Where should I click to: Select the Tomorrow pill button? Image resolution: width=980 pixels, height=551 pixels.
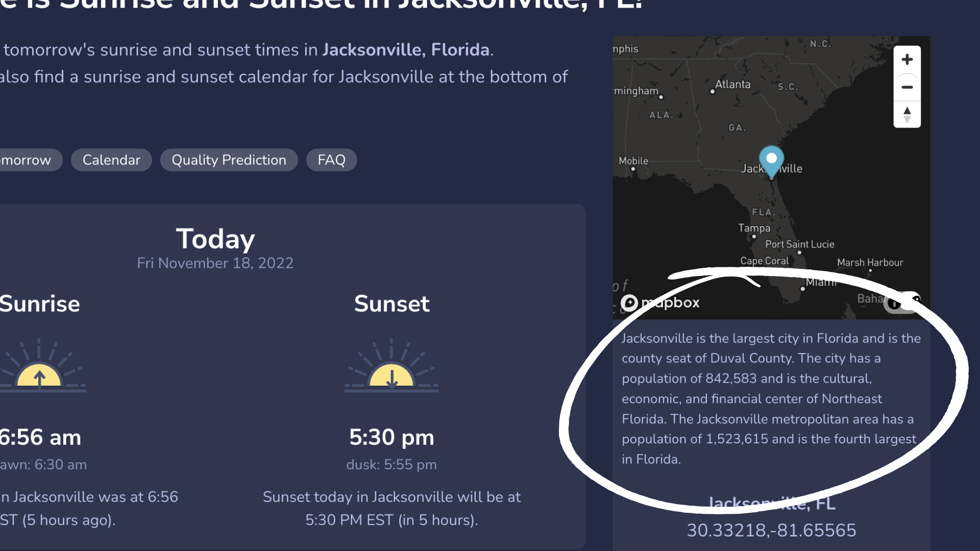(28, 160)
